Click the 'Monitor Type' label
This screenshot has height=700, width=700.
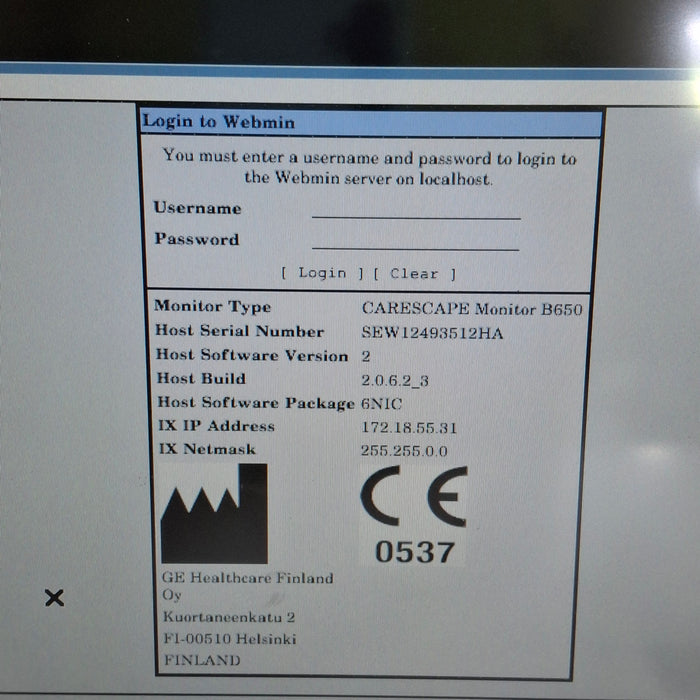click(x=212, y=306)
